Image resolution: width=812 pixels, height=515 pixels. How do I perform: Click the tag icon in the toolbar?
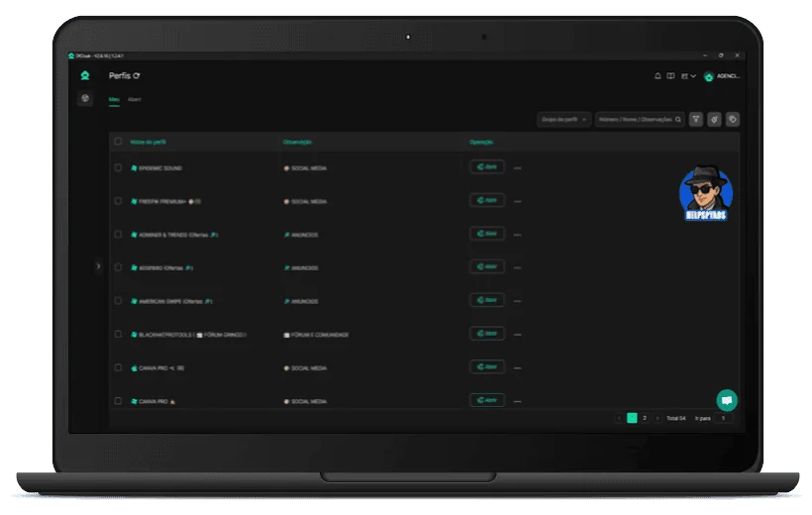pos(732,119)
